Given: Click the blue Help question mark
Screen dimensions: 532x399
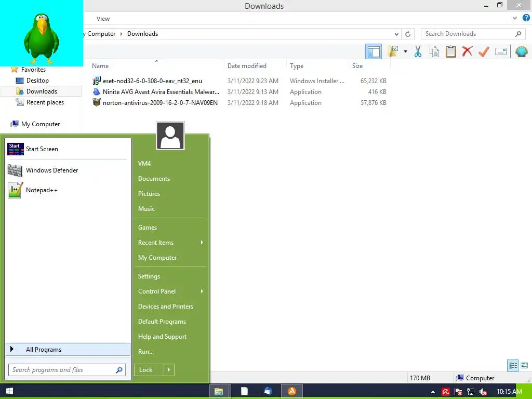Looking at the screenshot, I should (x=526, y=18).
